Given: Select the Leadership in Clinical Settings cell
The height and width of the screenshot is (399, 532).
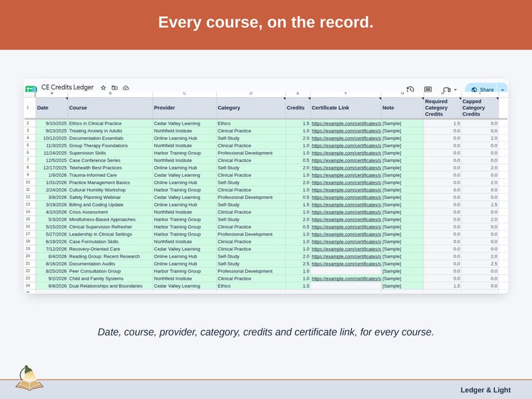Looking at the screenshot, I should point(111,234).
